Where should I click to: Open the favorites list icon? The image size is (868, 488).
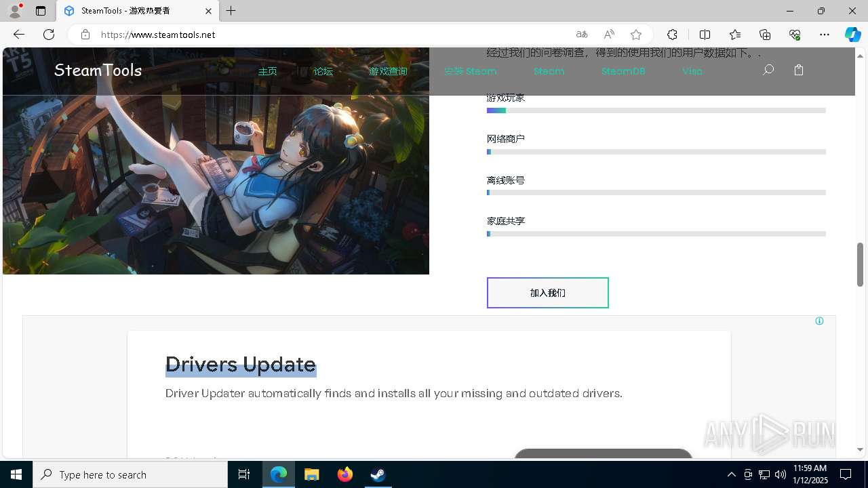tap(735, 35)
